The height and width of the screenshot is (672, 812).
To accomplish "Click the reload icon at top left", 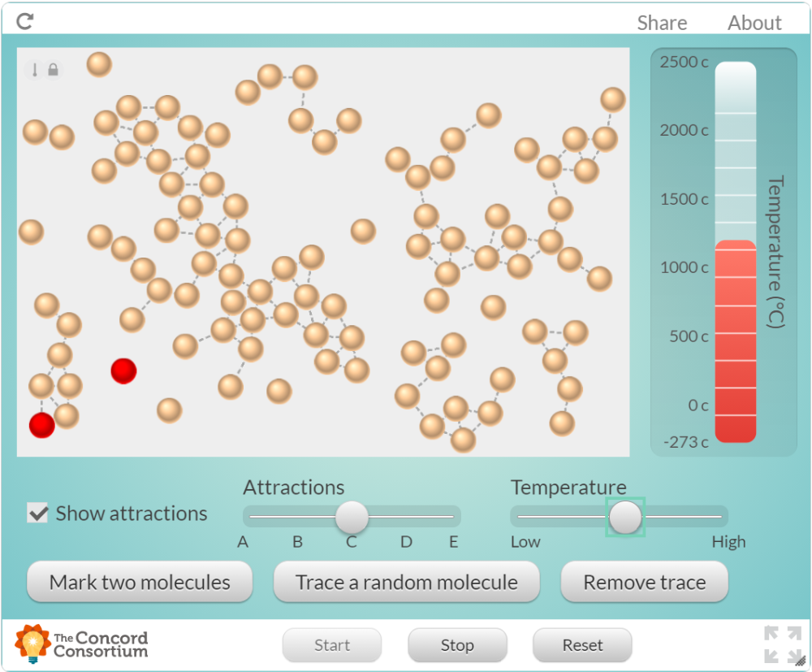I will point(25,21).
